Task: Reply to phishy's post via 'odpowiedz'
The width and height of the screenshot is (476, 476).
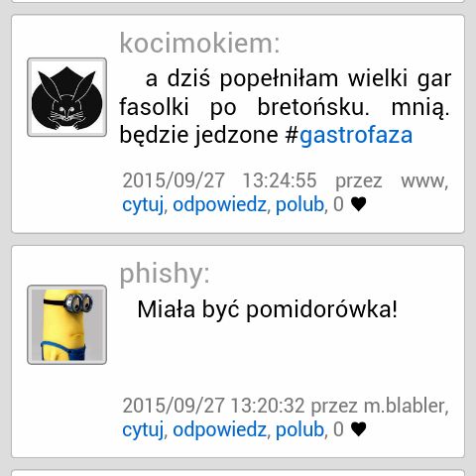Action: click(219, 429)
